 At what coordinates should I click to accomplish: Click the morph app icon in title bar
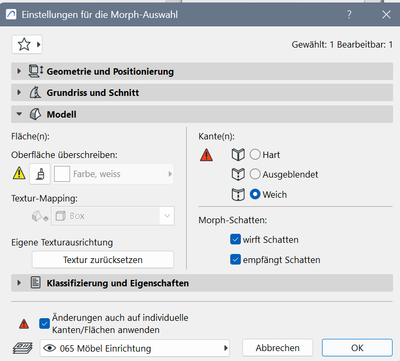pos(11,14)
